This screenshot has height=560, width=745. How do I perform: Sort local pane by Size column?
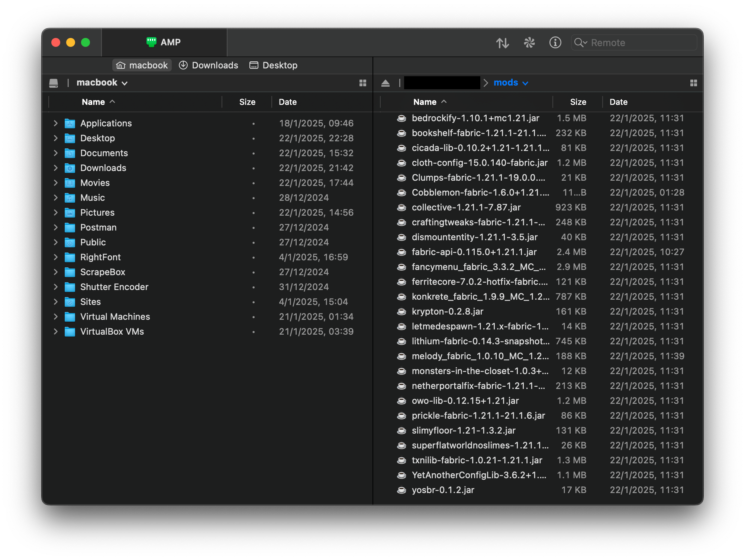[247, 102]
